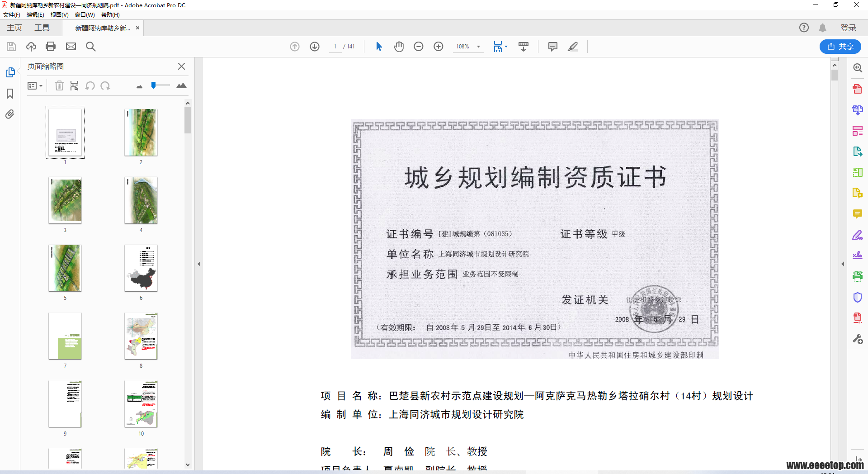This screenshot has width=868, height=474.
Task: Add a comment note icon
Action: click(x=552, y=47)
